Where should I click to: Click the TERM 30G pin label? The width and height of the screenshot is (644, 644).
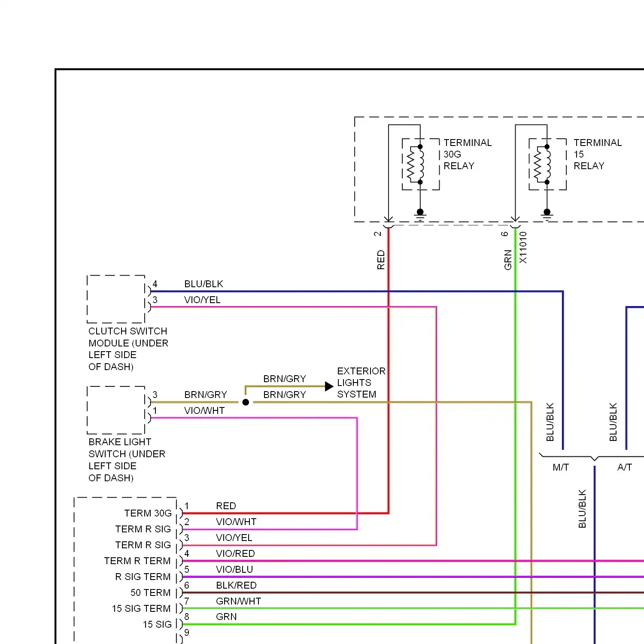[148, 513]
